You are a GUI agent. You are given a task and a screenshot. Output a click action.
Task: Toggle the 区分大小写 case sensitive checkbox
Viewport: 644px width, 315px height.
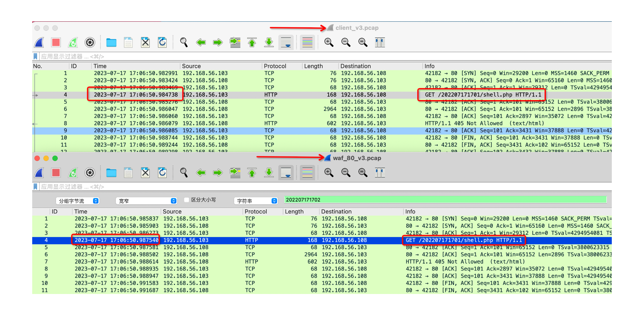(x=187, y=200)
